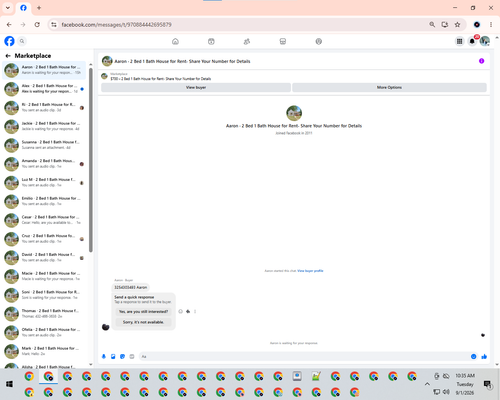Open the tab search dropdown chevron
Viewport: 500px width, 400px height.
tap(8, 8)
